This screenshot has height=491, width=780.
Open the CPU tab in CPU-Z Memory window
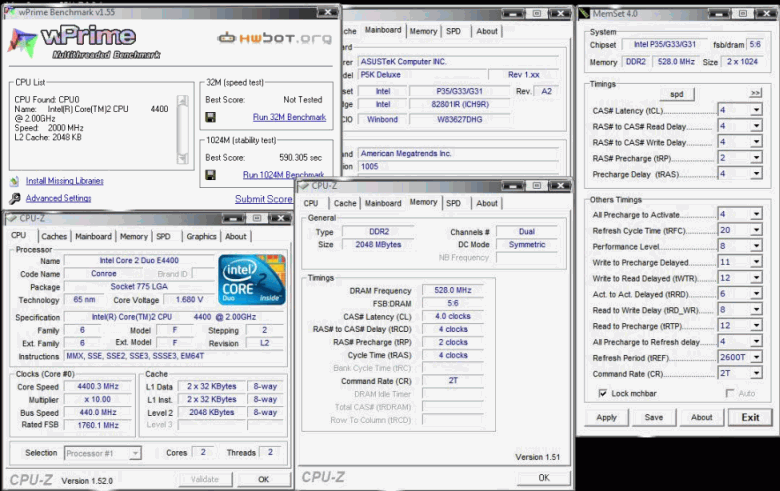click(311, 203)
